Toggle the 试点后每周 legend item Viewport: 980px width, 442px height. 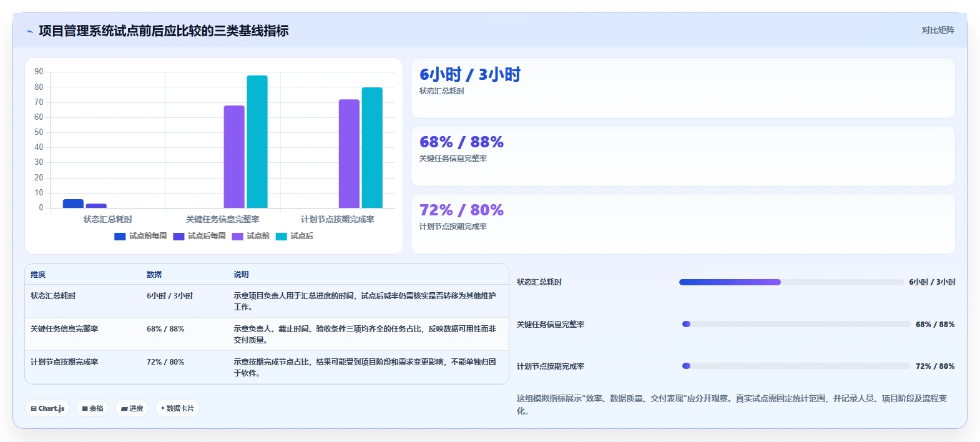tap(199, 236)
